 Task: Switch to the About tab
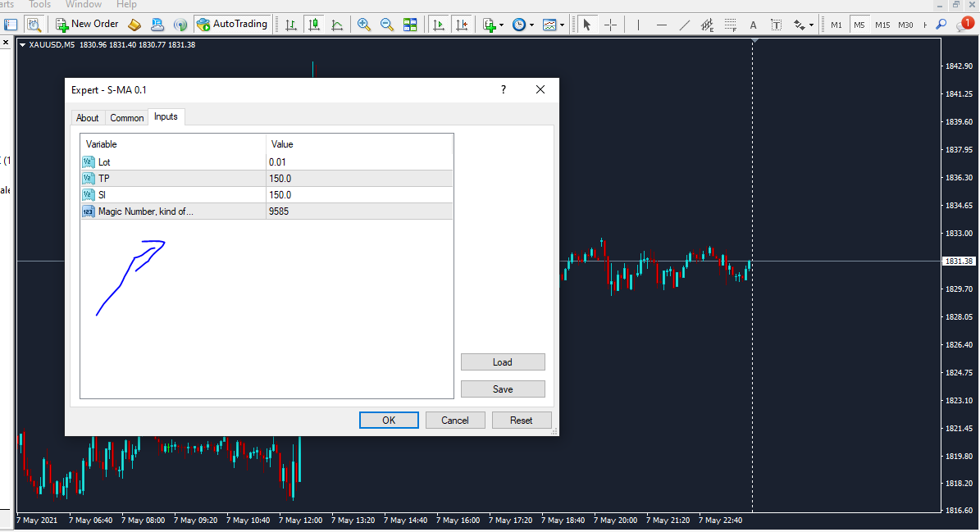[x=88, y=118]
